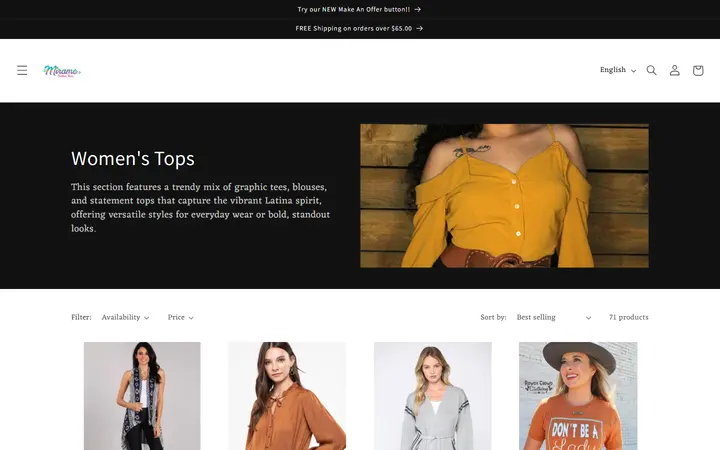Open the account login icon
The image size is (720, 450).
tap(675, 70)
